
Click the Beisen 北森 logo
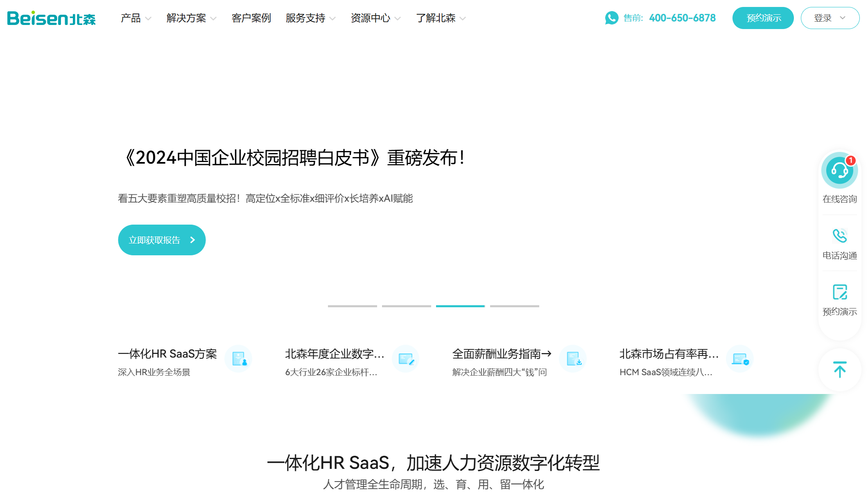coord(51,18)
